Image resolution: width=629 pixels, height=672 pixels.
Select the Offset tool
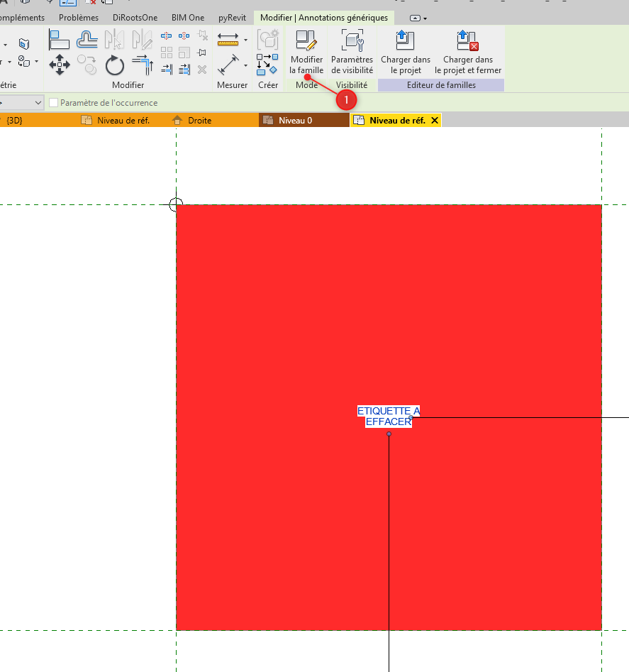87,40
